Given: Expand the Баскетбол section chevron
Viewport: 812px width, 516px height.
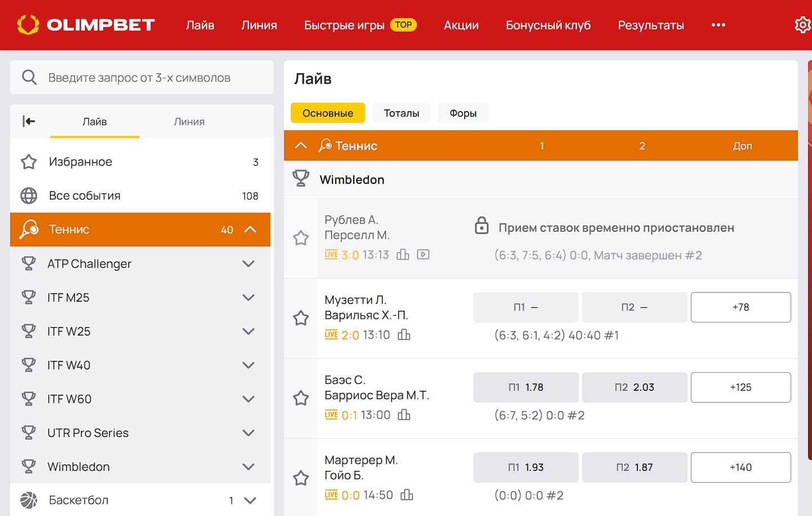Looking at the screenshot, I should [250, 500].
